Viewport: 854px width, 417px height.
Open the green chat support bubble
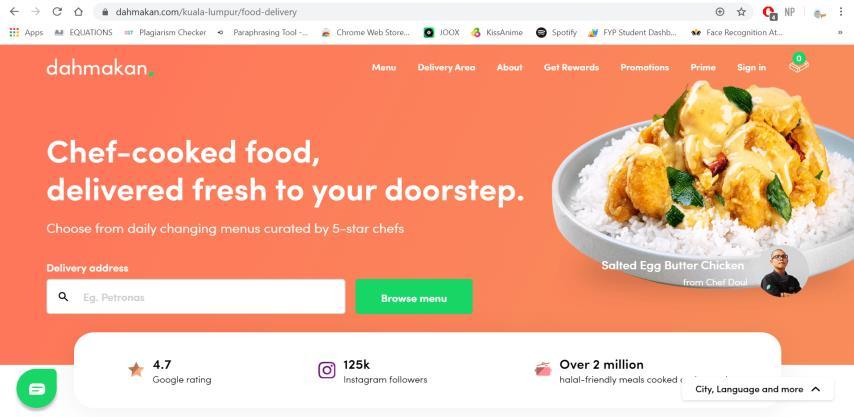click(x=36, y=388)
